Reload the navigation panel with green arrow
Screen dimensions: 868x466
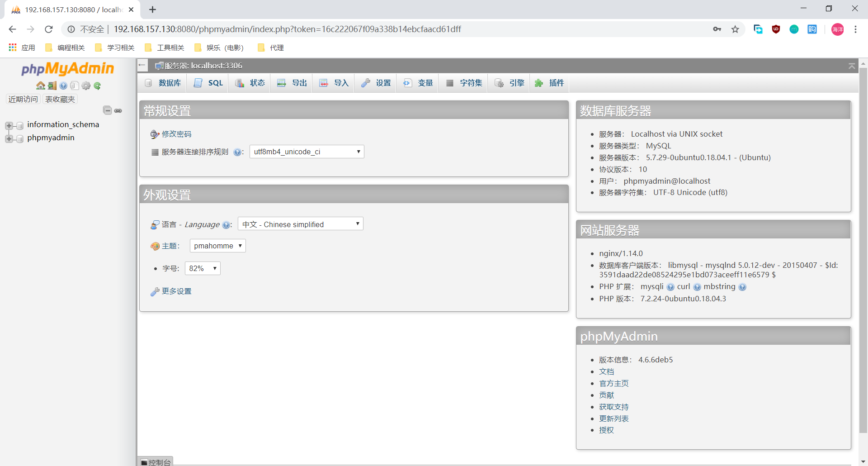97,86
